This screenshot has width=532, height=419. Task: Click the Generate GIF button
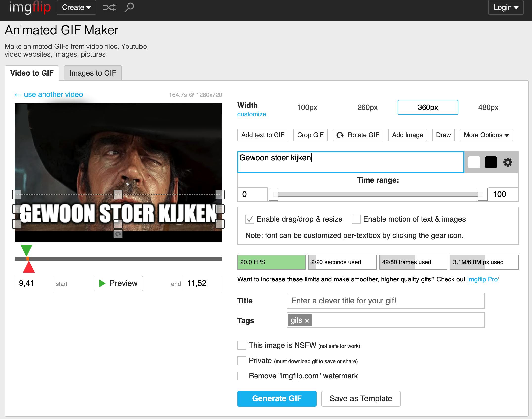pyautogui.click(x=277, y=398)
